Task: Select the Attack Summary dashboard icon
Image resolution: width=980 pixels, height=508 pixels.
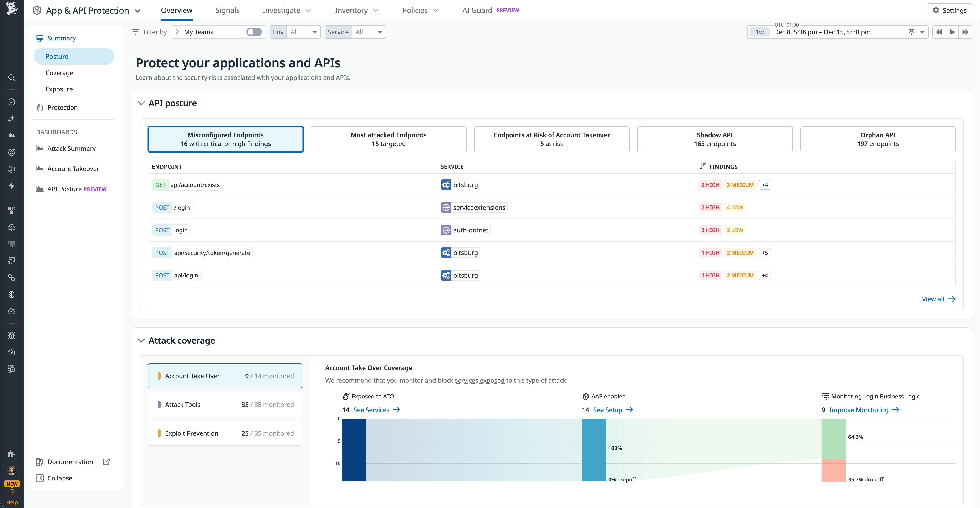Action: [40, 148]
